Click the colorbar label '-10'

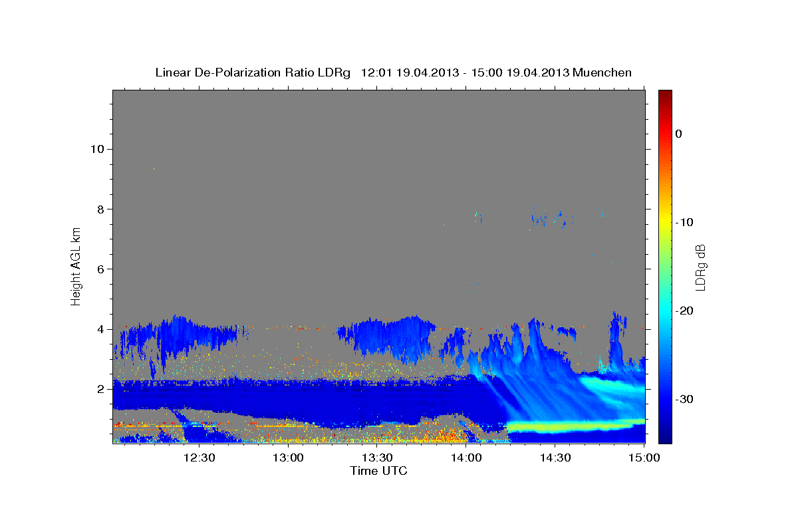tap(685, 222)
